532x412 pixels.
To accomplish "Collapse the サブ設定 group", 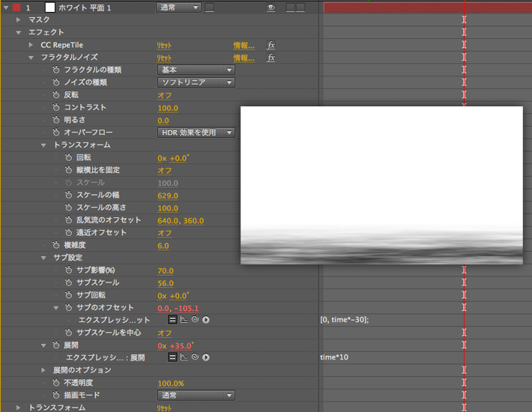I will click(43, 258).
